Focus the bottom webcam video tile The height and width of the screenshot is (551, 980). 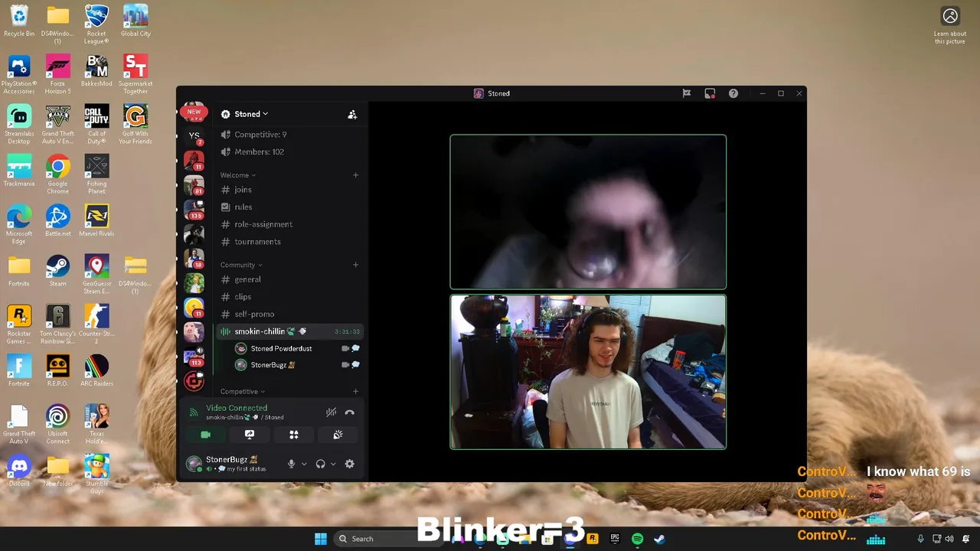[x=588, y=372]
